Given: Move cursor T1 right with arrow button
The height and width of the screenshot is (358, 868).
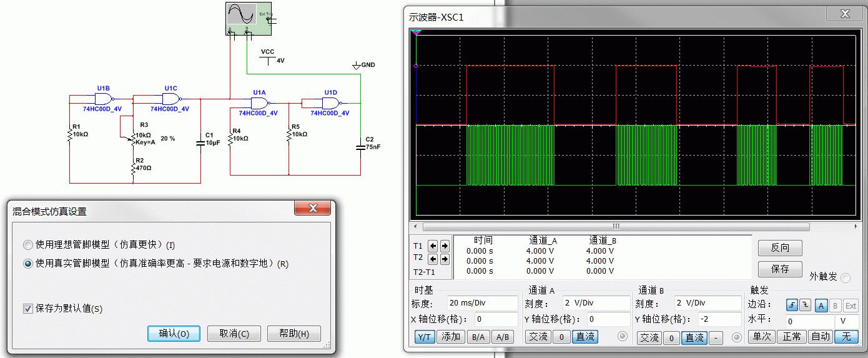Looking at the screenshot, I should (x=445, y=246).
